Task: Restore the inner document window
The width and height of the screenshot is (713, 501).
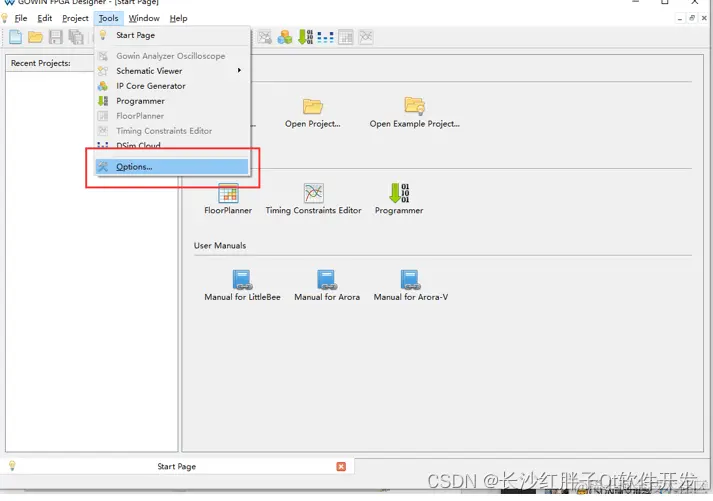Action: click(x=692, y=18)
